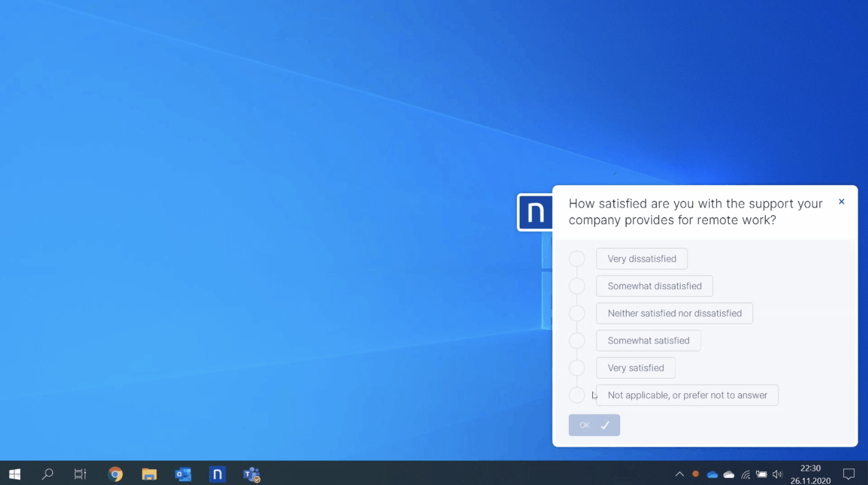Open Task View on taskbar
This screenshot has width=868, height=485.
coord(80,474)
